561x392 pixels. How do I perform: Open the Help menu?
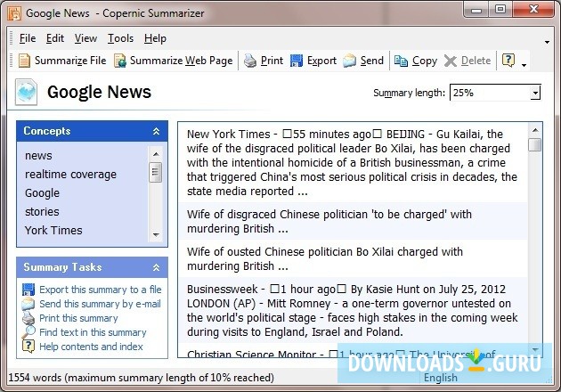(155, 38)
